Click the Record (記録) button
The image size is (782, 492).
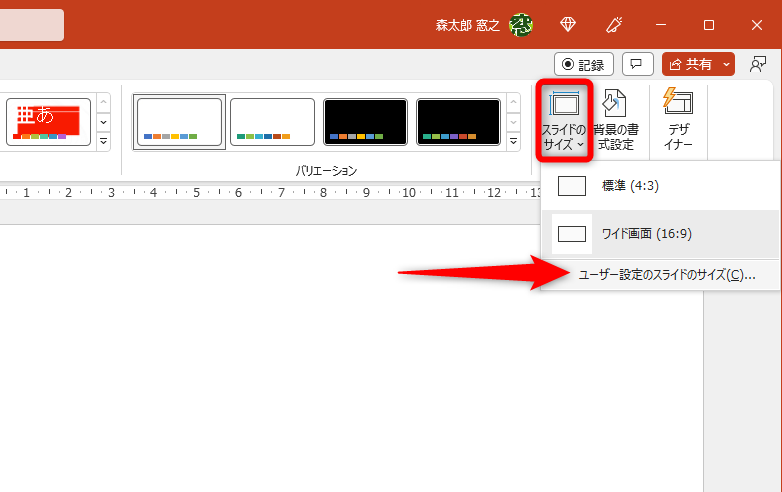[584, 64]
